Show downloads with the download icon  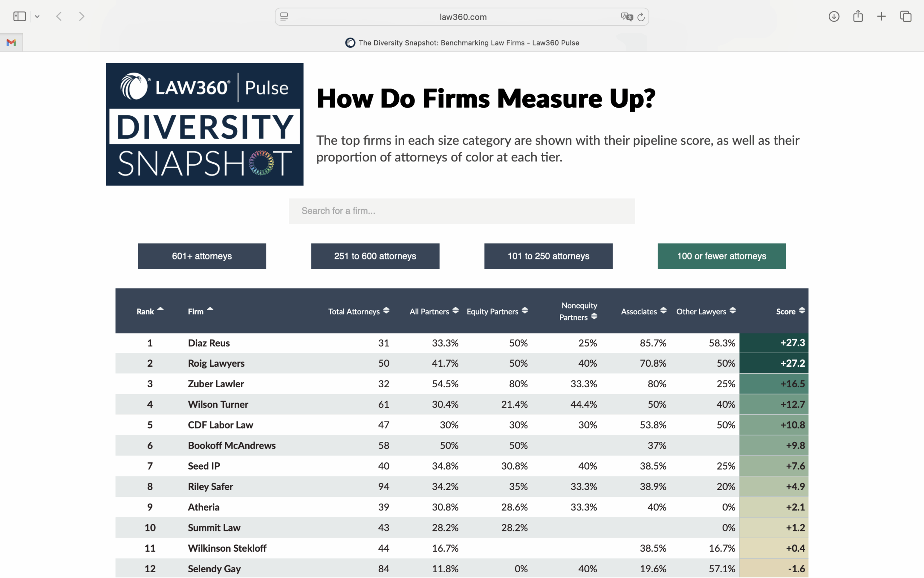pos(833,17)
